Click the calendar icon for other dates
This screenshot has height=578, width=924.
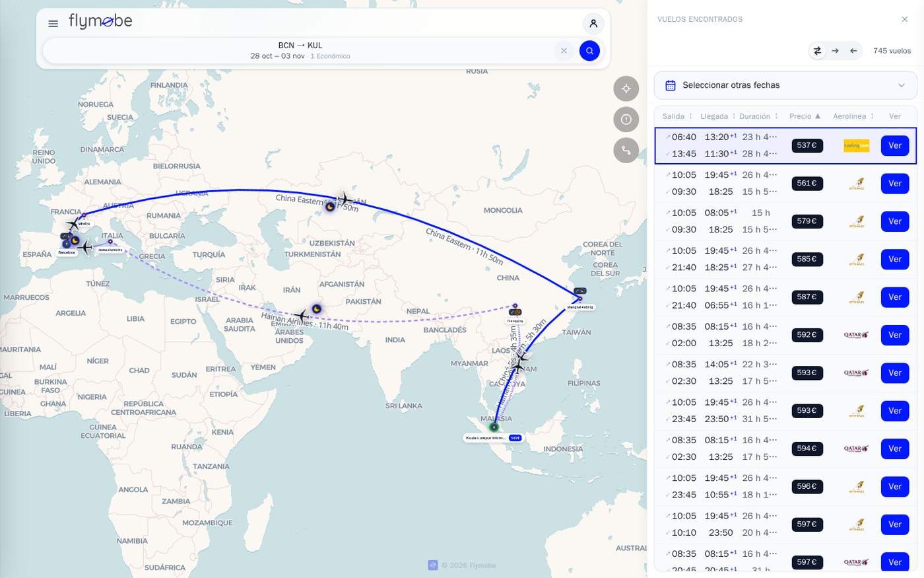[671, 85]
